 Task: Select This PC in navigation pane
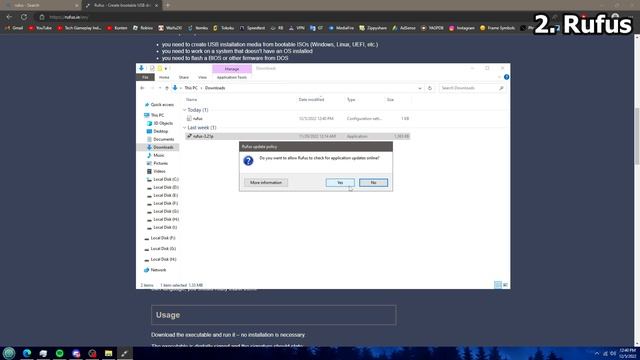[x=157, y=116]
